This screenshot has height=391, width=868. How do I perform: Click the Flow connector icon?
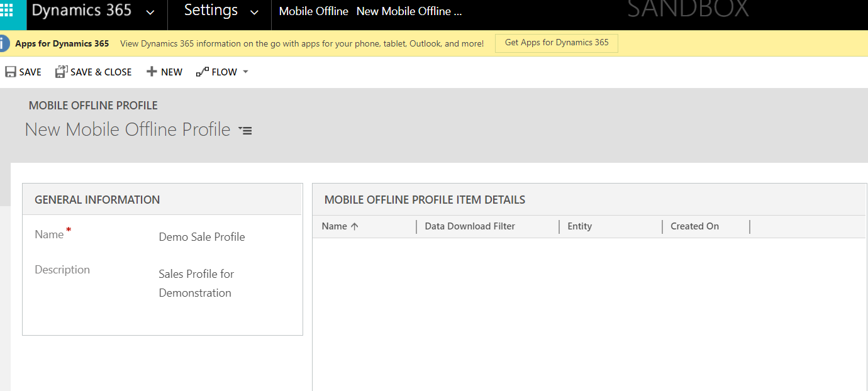click(x=202, y=72)
